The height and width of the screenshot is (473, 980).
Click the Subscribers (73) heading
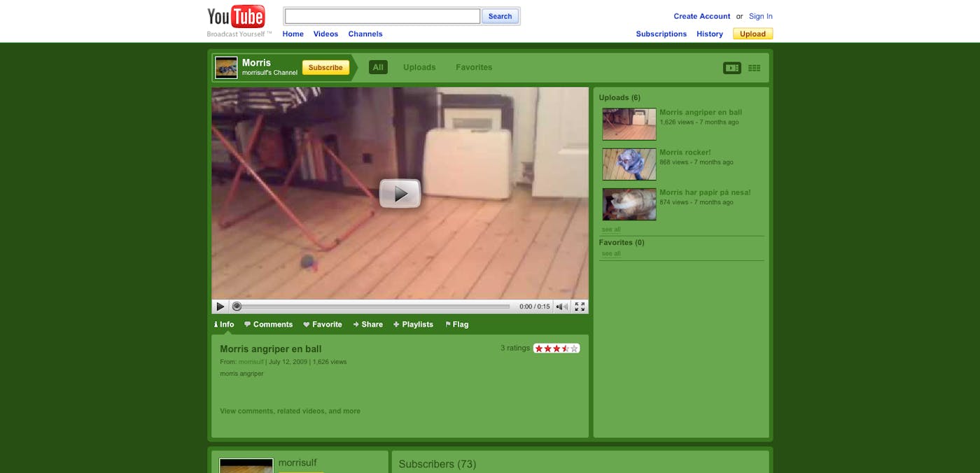click(x=437, y=464)
